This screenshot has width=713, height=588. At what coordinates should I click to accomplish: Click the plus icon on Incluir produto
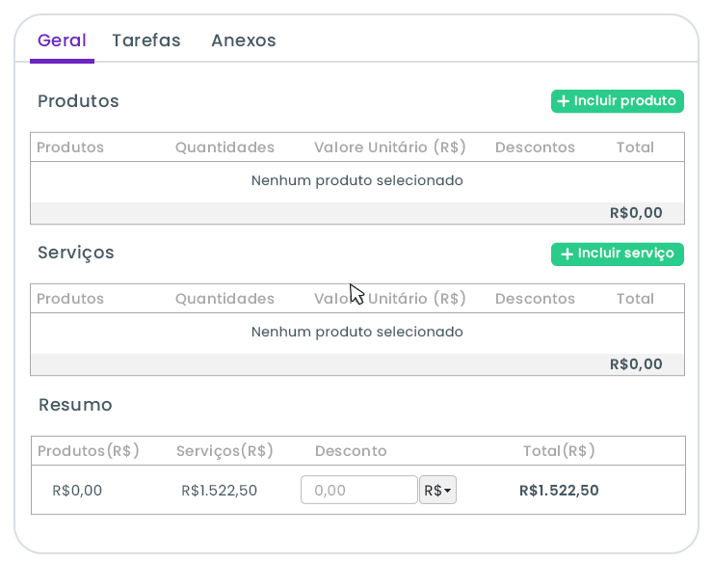tap(564, 101)
